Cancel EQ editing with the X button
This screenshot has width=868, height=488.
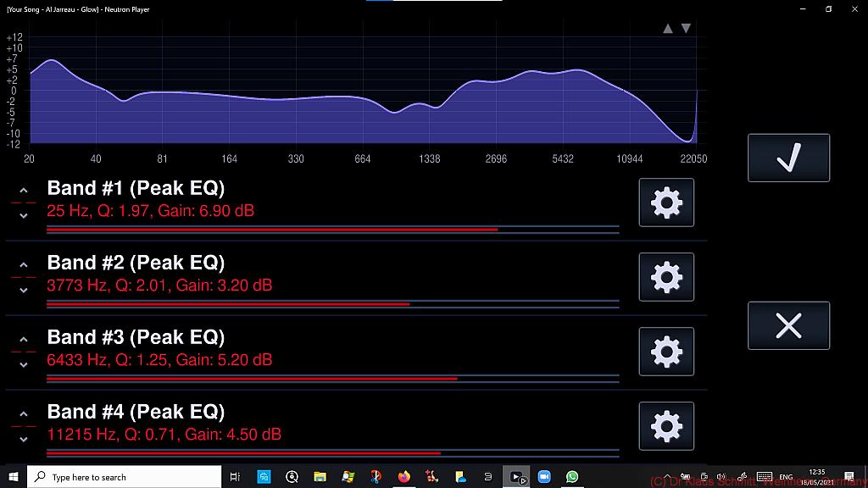click(787, 325)
